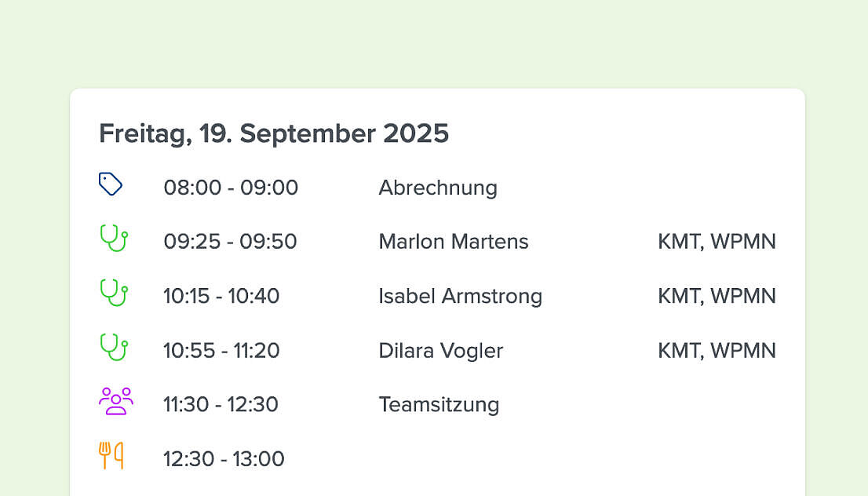
Task: Click the orange fork and knife icon
Action: click(x=111, y=456)
